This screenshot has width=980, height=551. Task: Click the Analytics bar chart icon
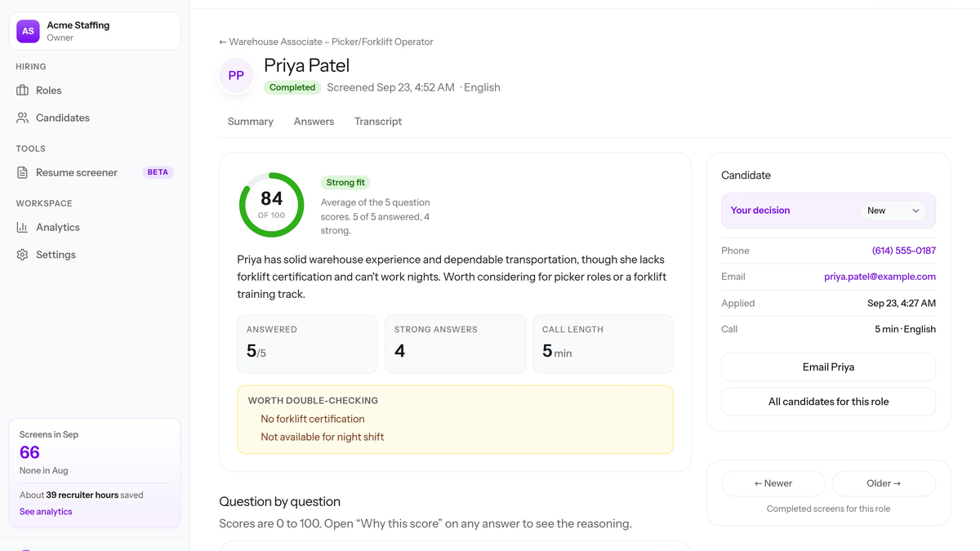pyautogui.click(x=22, y=227)
